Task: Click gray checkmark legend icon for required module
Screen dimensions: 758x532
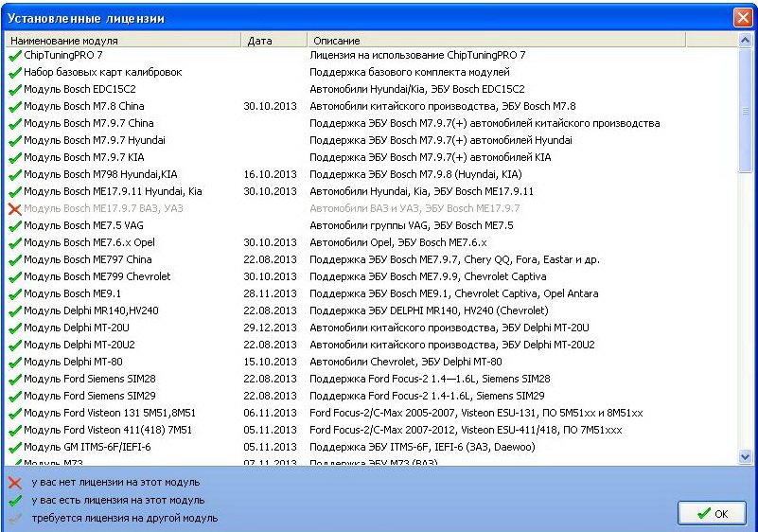Action: pos(15,519)
